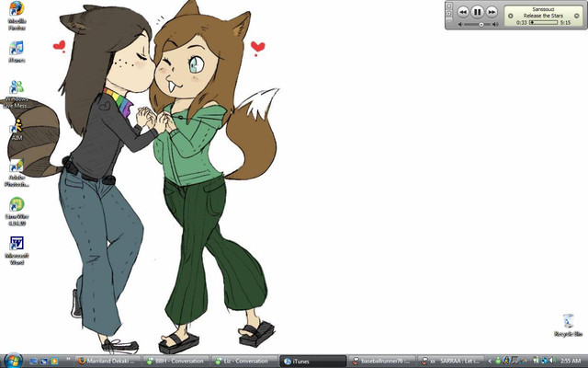
Task: Select the Windows Live Messenger desktop icon
Action: point(17,94)
